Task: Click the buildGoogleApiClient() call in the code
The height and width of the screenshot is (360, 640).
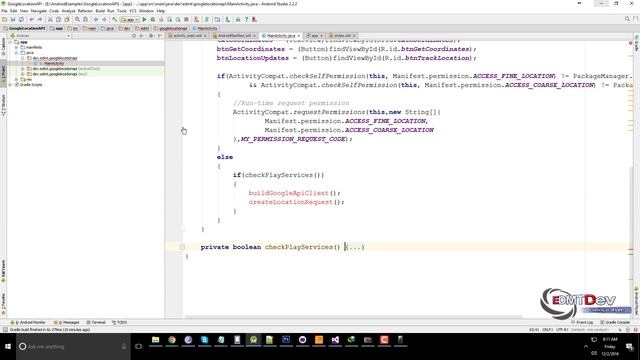Action: pos(294,193)
